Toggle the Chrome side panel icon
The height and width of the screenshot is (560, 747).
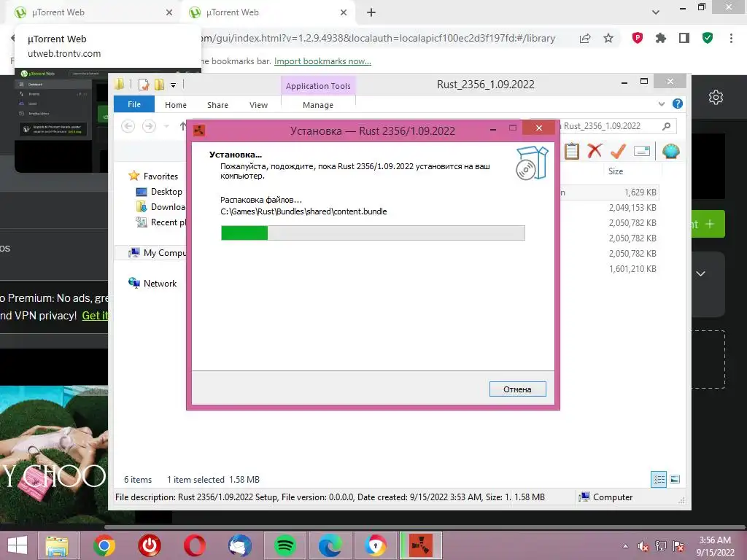pyautogui.click(x=684, y=38)
